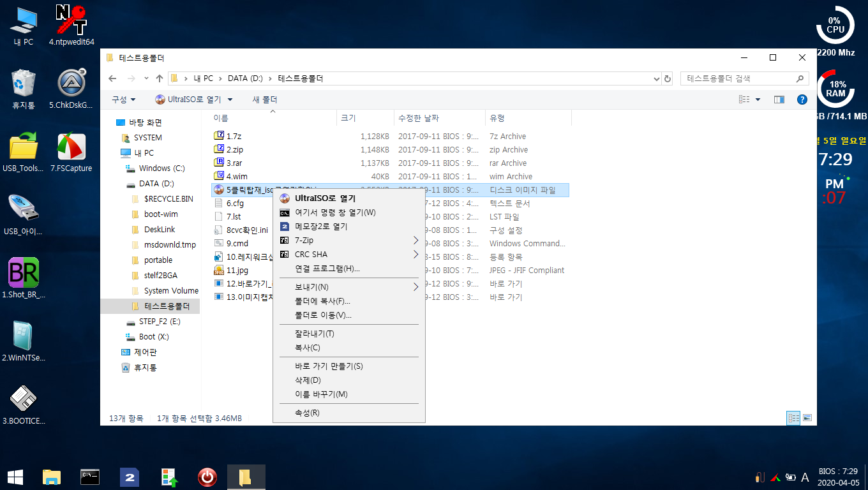868x490 pixels.
Task: Select the 11.jpg file
Action: pos(237,270)
